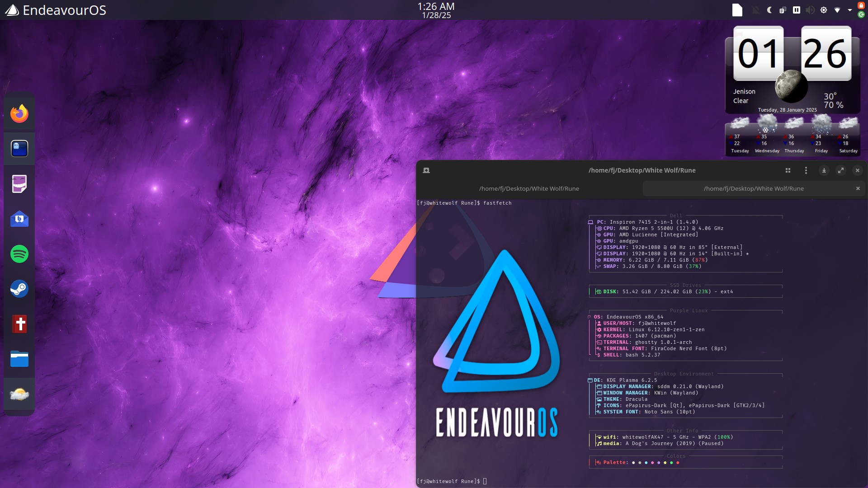This screenshot has height=488, width=868.
Task: Open brightness settings icon in tray
Action: point(823,10)
